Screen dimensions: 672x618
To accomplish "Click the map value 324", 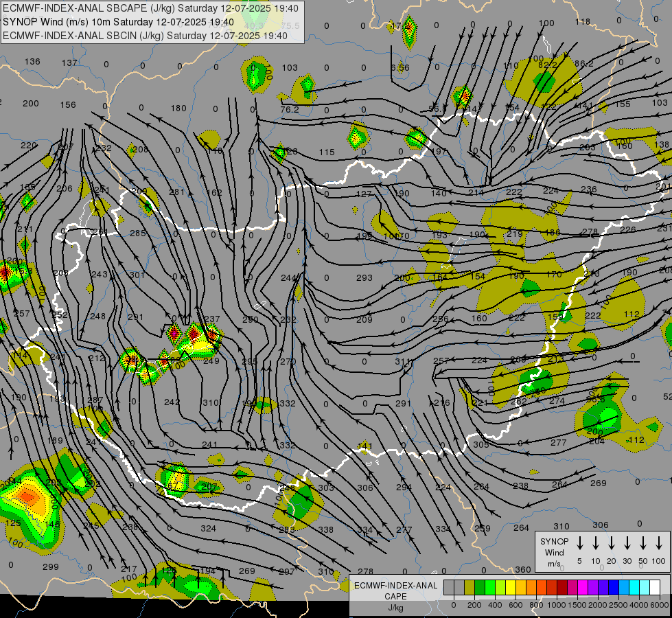I will coord(208,528).
